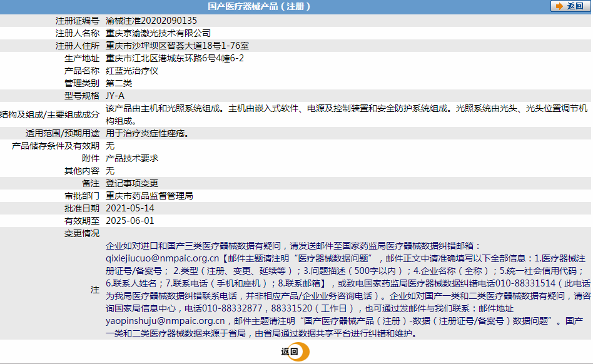Select production address 重庆市江北区港城东环路6号4幢6-2
The width and height of the screenshot is (593, 364).
pos(175,58)
